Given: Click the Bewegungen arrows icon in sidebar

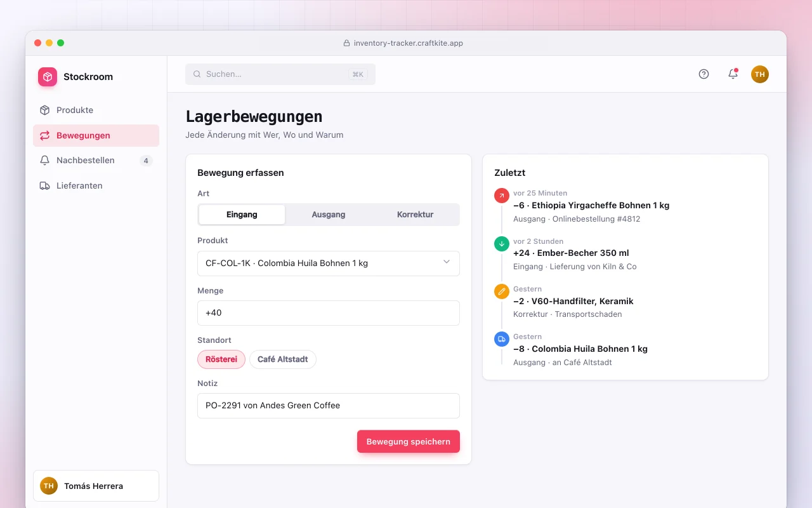Looking at the screenshot, I should click(44, 135).
